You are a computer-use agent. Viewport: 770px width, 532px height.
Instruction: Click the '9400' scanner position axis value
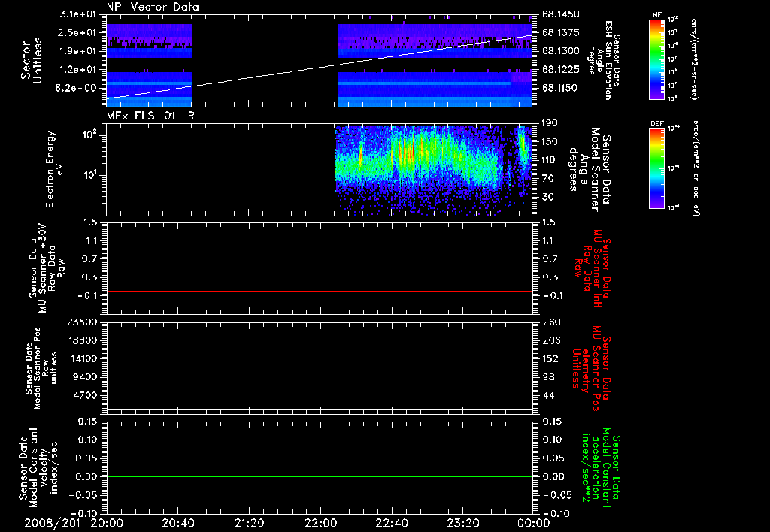[84, 377]
